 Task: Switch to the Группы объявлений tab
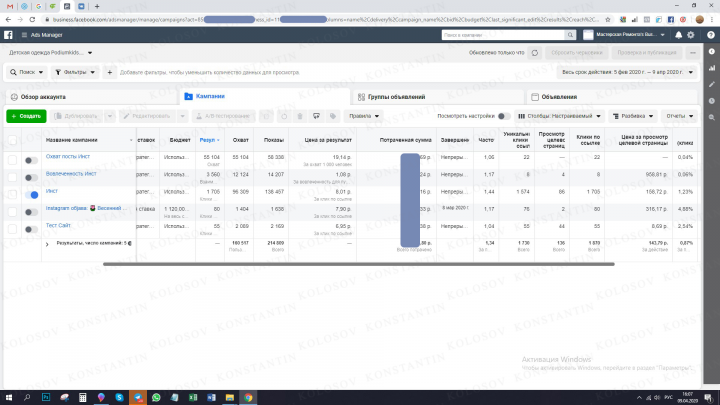(x=438, y=97)
